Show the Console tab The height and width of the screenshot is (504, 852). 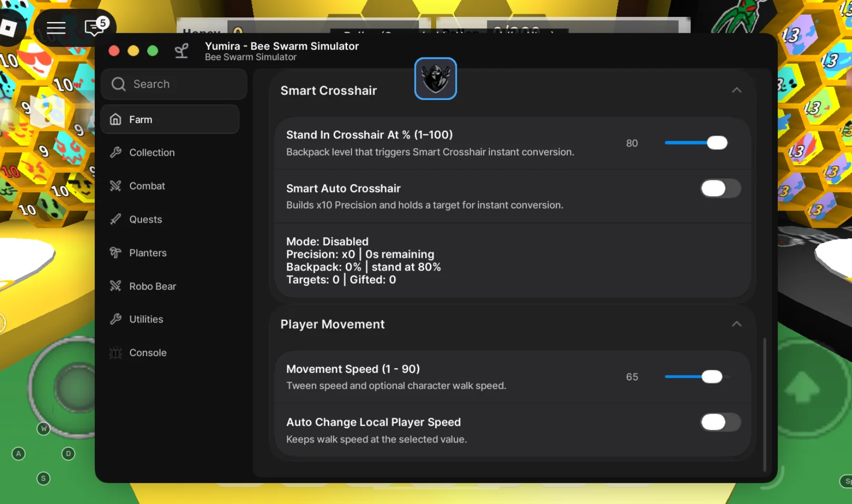coord(170,353)
